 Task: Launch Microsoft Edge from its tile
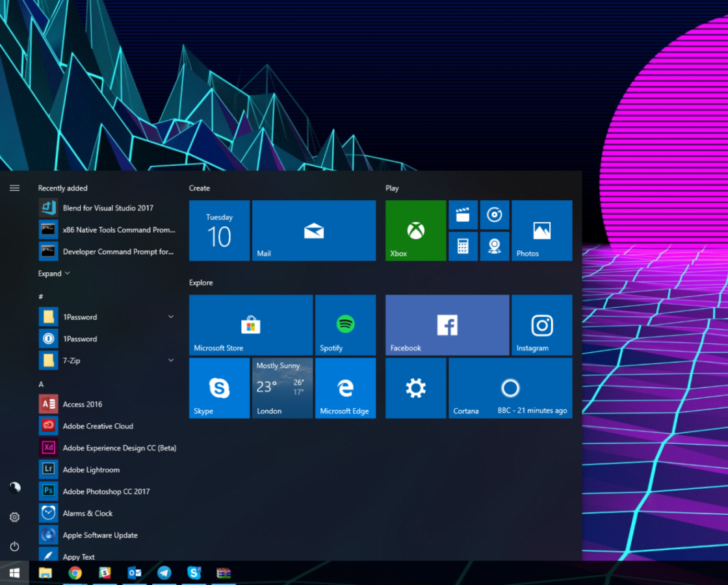tap(345, 388)
